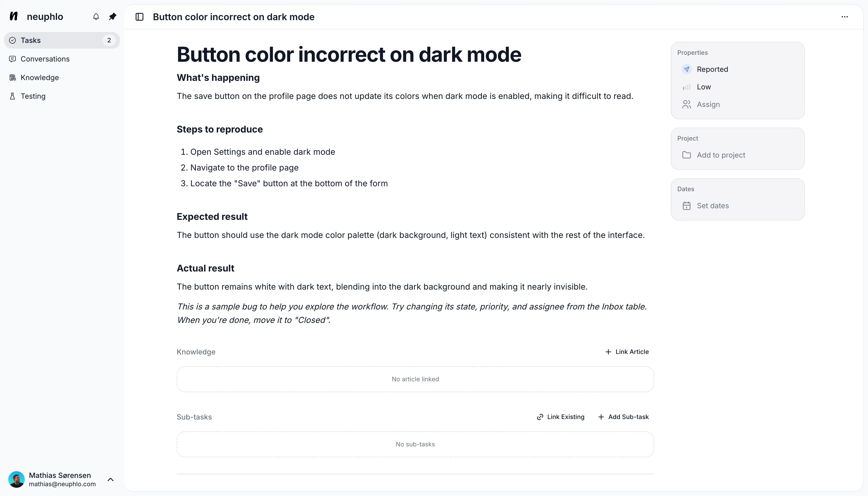Click Add Sub-task button
The height and width of the screenshot is (496, 868).
coord(623,417)
